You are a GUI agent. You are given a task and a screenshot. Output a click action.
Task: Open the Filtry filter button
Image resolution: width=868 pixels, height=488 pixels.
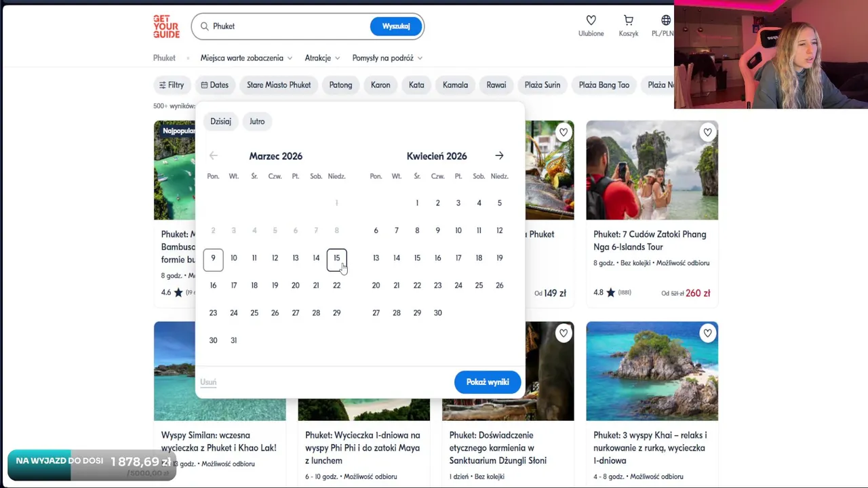tap(172, 85)
